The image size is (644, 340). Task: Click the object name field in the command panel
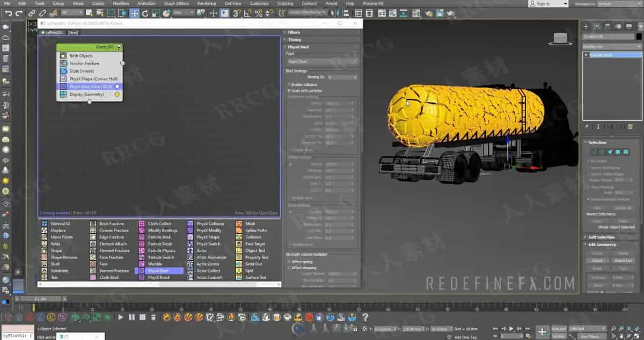(x=608, y=37)
